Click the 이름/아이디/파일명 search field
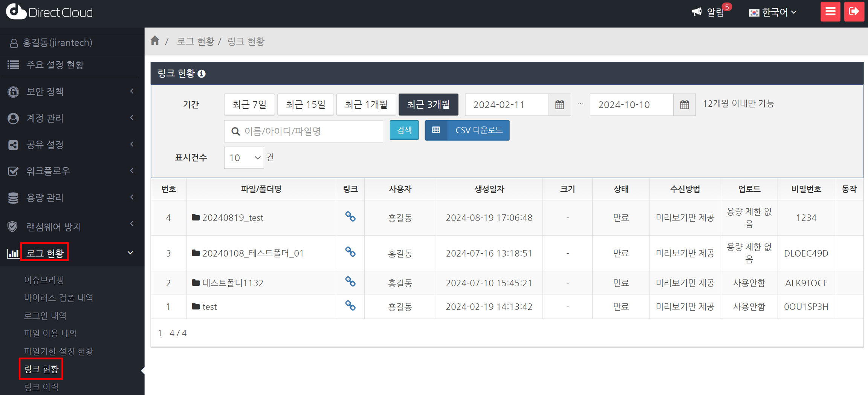The height and width of the screenshot is (395, 868). click(303, 131)
